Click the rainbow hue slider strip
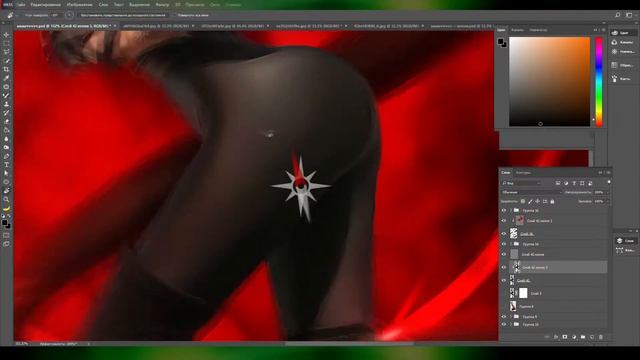Image resolution: width=640 pixels, height=360 pixels. pos(599,82)
